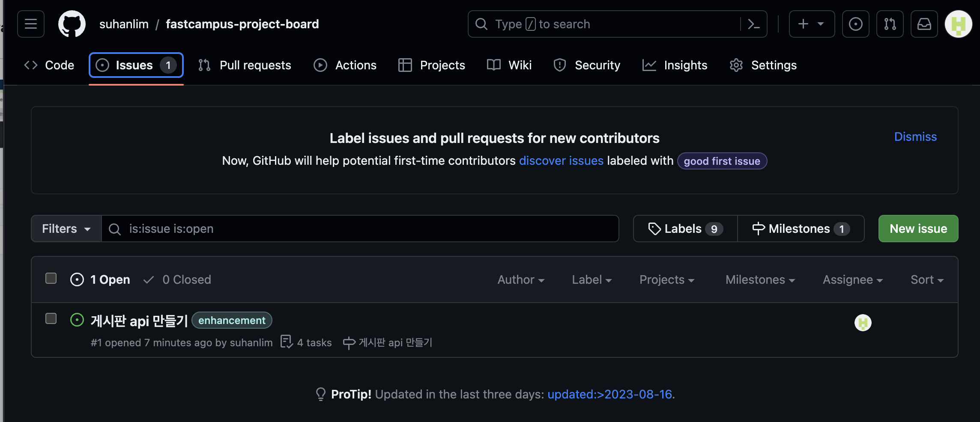980x422 pixels.
Task: Open the 게시판 api 만들기 milestone link
Action: pyautogui.click(x=388, y=342)
